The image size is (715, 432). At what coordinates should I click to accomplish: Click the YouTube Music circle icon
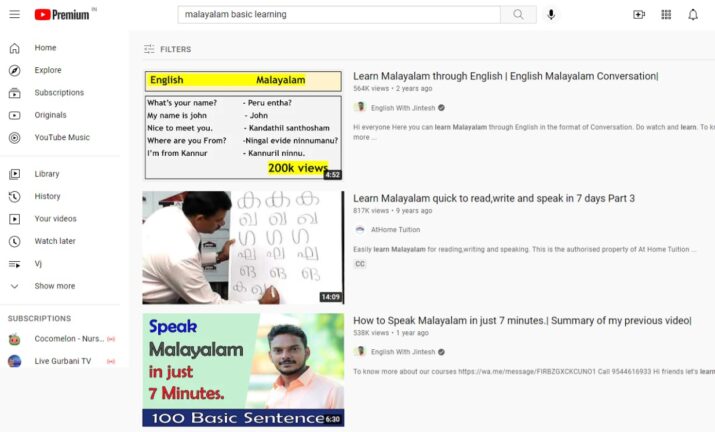point(15,137)
